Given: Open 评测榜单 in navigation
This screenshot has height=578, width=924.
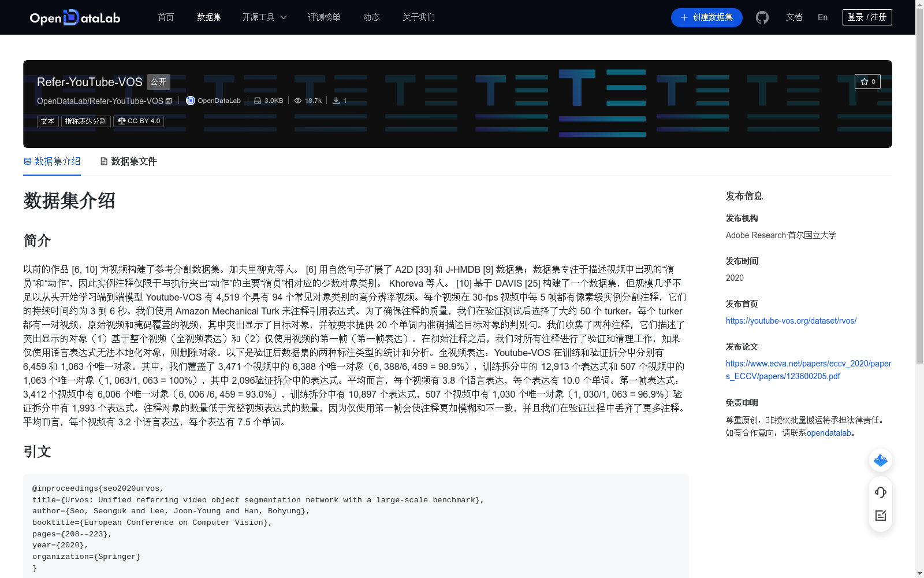Looking at the screenshot, I should (x=324, y=17).
